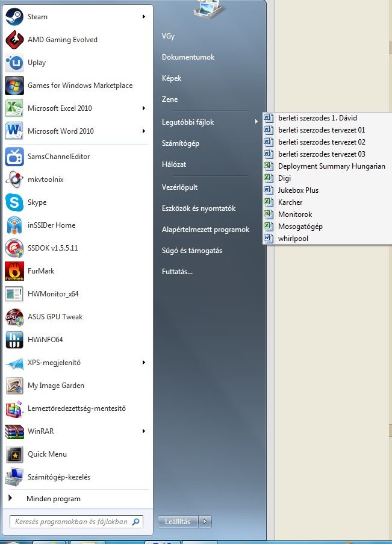Image resolution: width=392 pixels, height=544 pixels.
Task: Click the Leállítás shutdown button
Action: 178,522
